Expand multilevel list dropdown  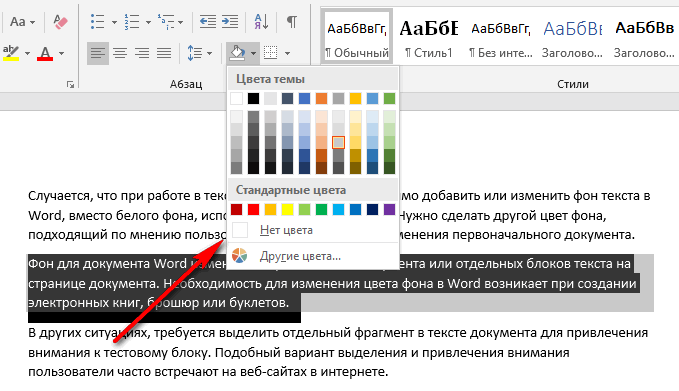181,22
